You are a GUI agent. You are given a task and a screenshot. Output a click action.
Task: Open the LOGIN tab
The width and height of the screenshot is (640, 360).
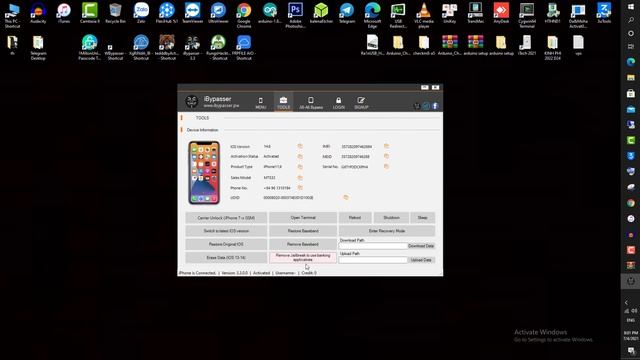pyautogui.click(x=338, y=103)
